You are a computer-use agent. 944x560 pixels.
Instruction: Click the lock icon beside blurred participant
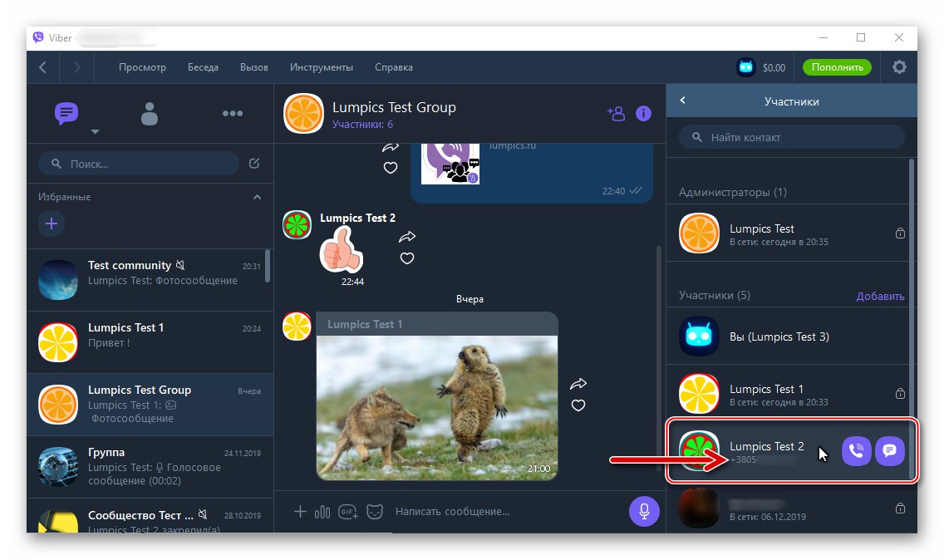point(900,508)
